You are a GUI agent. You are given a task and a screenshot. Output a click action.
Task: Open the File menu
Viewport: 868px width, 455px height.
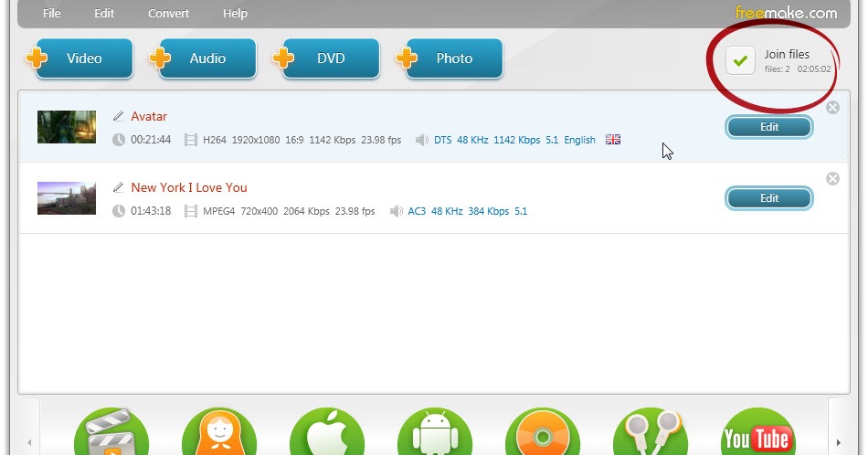(x=51, y=14)
